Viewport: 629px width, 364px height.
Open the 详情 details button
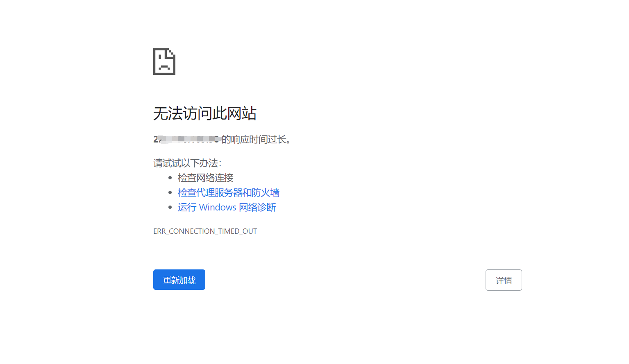click(x=504, y=280)
